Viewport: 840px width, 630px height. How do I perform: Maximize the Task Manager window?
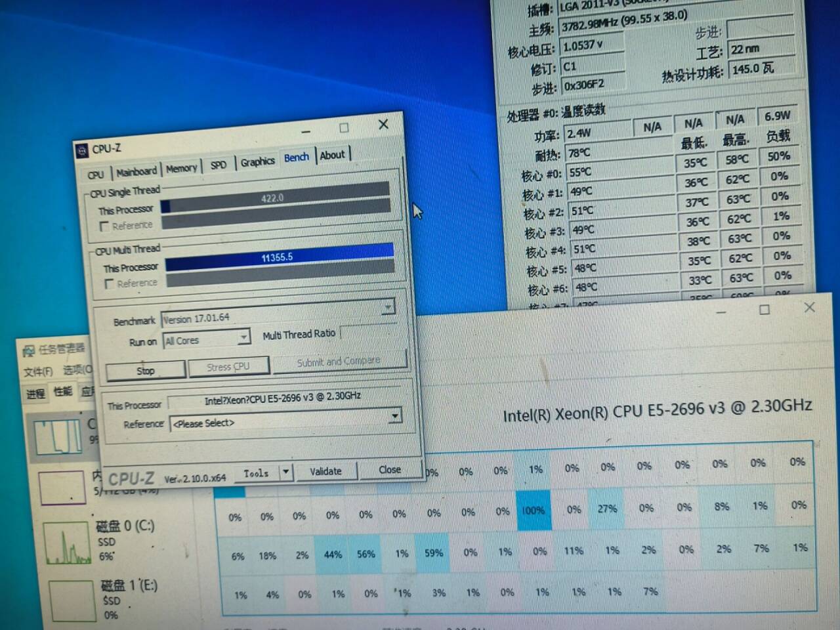764,310
